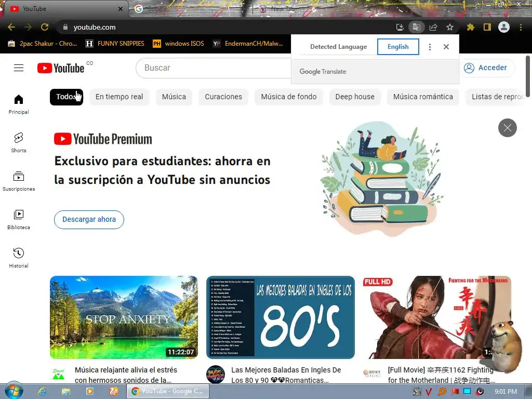
Task: Click the YouTube - Google Chrome taskbar button
Action: 168,391
